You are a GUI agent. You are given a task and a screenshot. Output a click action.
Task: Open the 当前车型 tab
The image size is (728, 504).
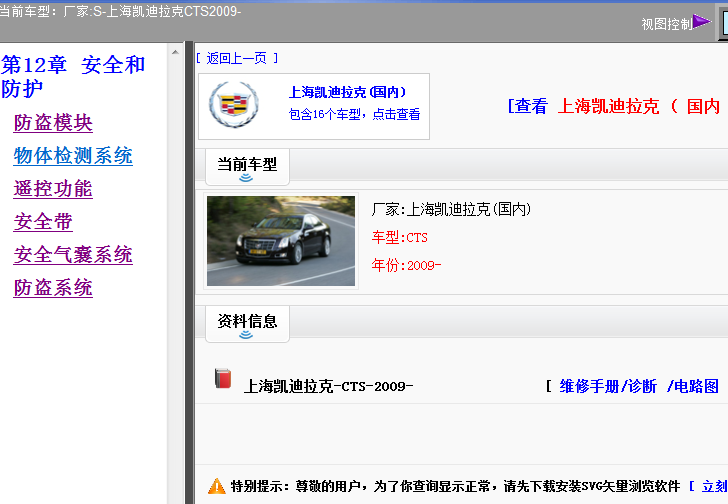[x=247, y=167]
